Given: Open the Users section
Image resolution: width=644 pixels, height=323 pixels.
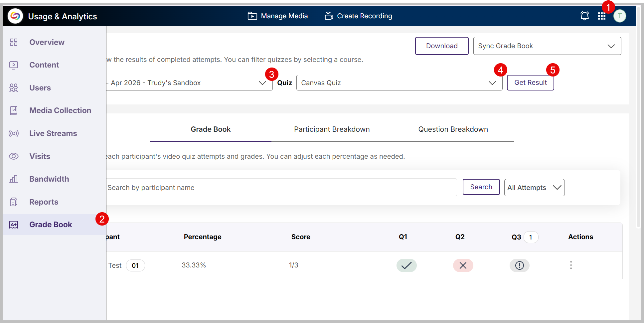Looking at the screenshot, I should pyautogui.click(x=40, y=88).
